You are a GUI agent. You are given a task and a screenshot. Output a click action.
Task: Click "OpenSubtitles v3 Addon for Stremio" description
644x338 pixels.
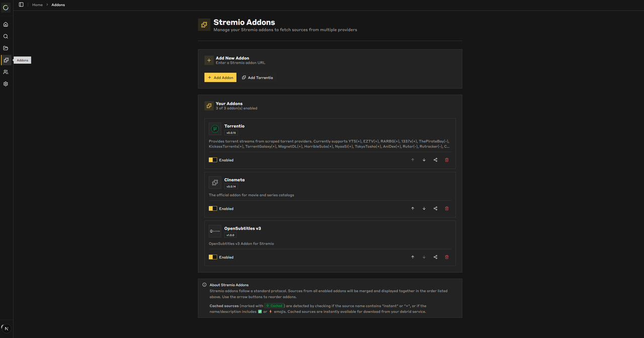[242, 244]
